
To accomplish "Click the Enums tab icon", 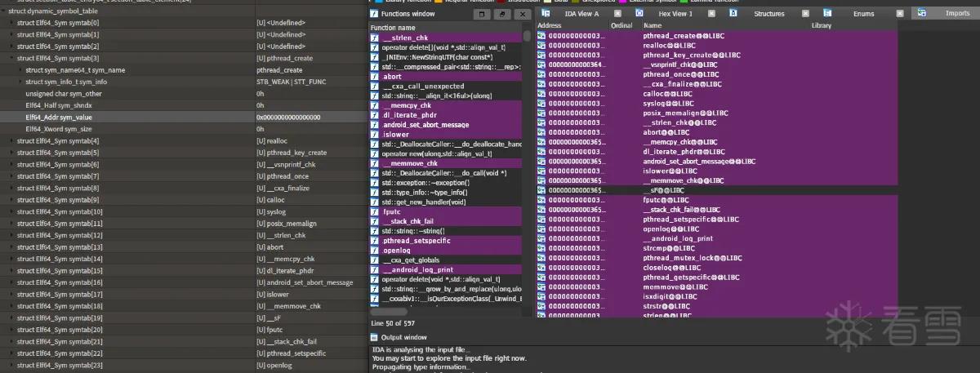I will [x=828, y=14].
